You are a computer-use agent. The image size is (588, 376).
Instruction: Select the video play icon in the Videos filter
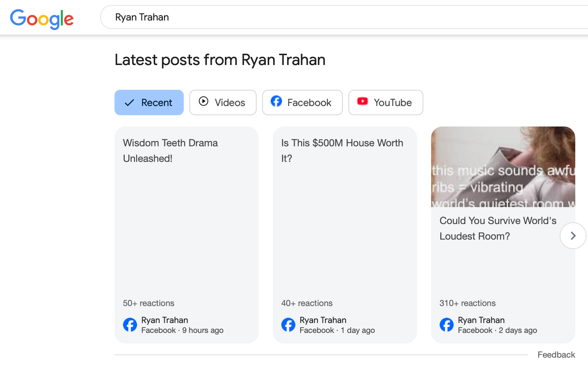204,102
